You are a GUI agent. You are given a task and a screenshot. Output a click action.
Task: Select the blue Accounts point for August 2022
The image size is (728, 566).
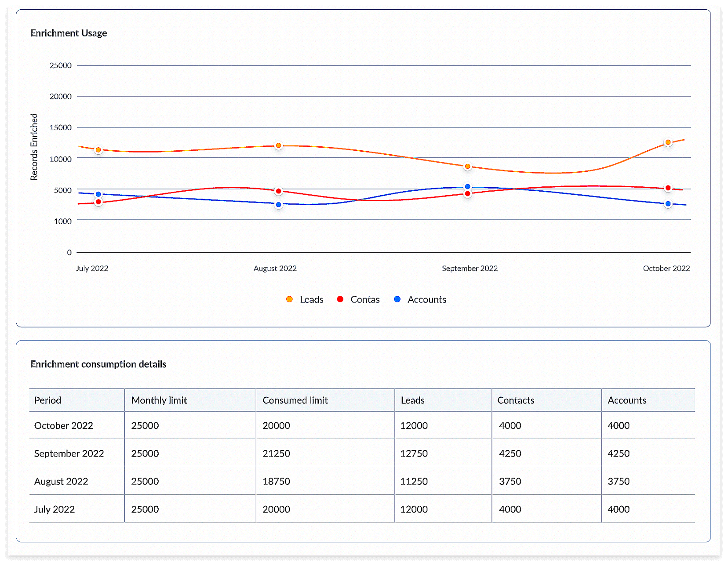pos(278,205)
